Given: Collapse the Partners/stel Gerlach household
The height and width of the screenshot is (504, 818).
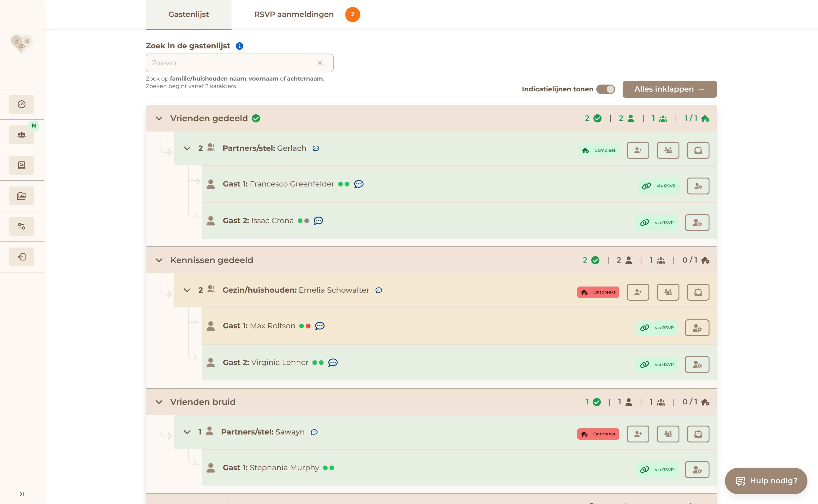Looking at the screenshot, I should pyautogui.click(x=187, y=148).
